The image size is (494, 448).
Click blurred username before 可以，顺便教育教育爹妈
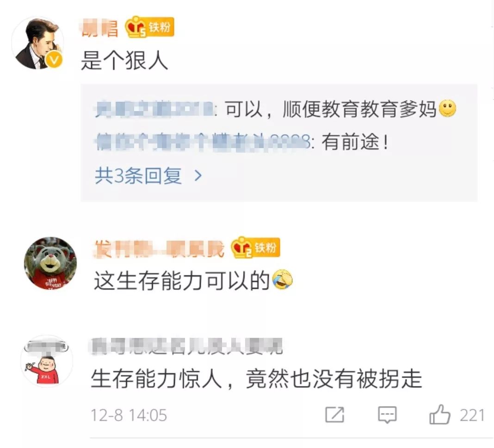point(154,109)
